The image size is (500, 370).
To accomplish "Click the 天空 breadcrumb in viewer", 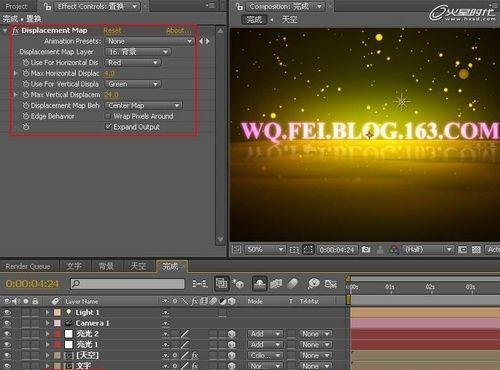I will [x=289, y=20].
